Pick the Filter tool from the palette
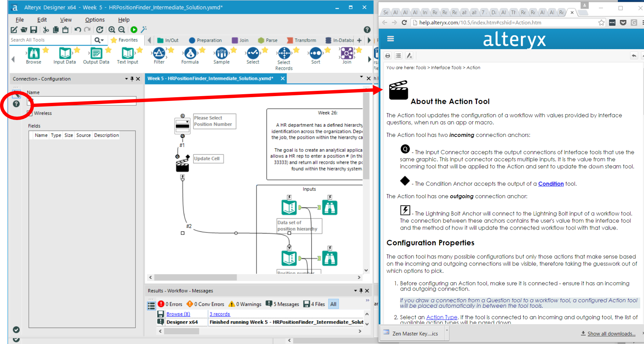Viewport: 644px width, 344px height. pos(159,56)
